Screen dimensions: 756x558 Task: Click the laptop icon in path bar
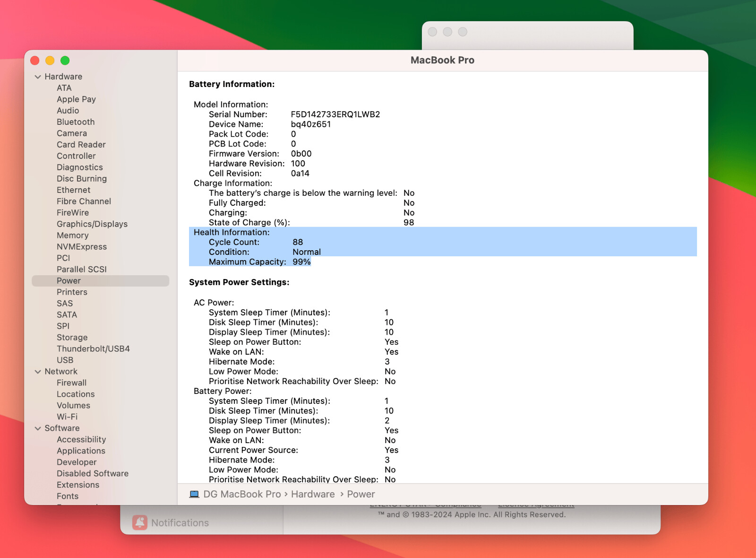point(194,494)
